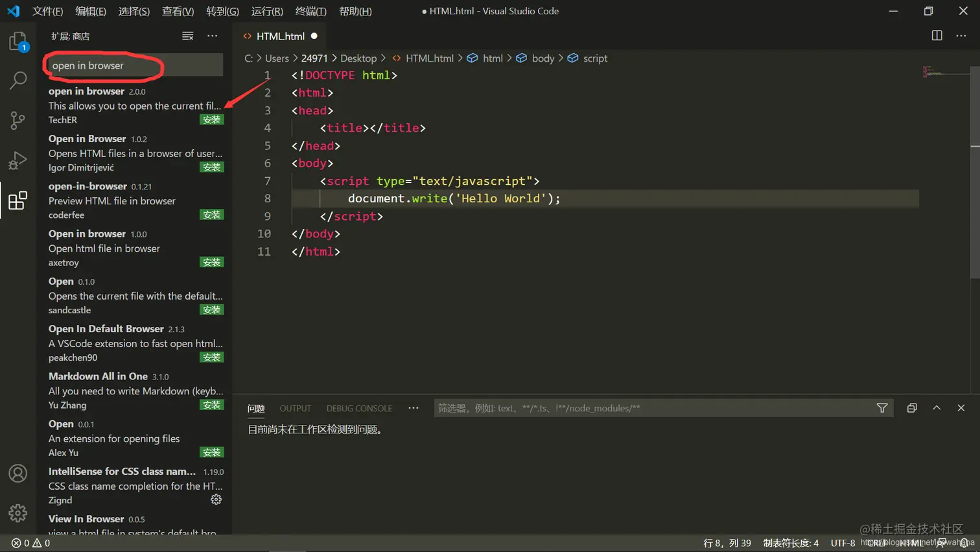Select HTML.html in the breadcrumb
The image size is (980, 552).
(x=430, y=58)
